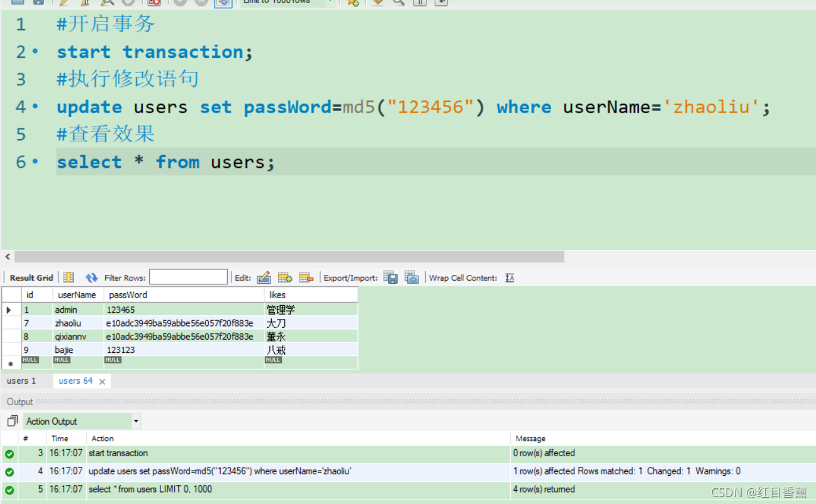Image resolution: width=816 pixels, height=504 pixels.
Task: Click the Time column header in output
Action: pyautogui.click(x=66, y=439)
